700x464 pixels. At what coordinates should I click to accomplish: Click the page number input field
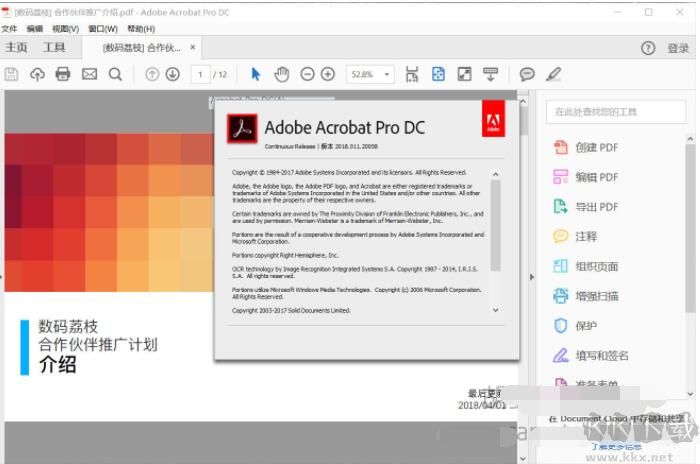200,74
